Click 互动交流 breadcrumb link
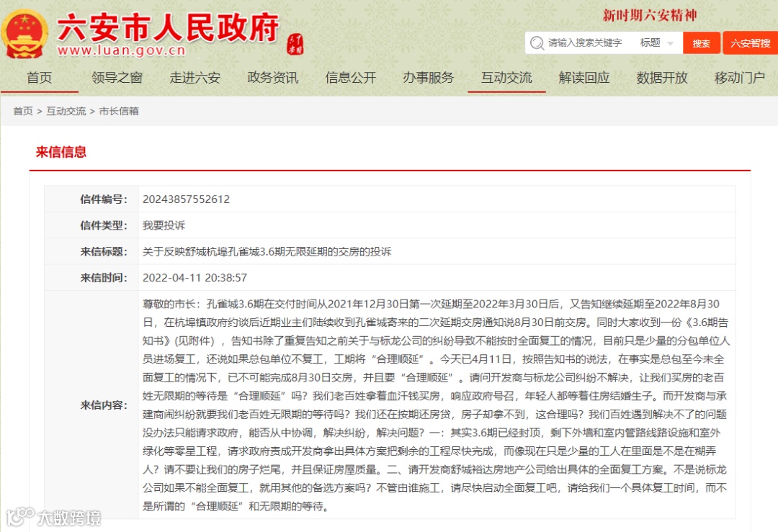Viewport: 778px width, 532px height. (66, 111)
